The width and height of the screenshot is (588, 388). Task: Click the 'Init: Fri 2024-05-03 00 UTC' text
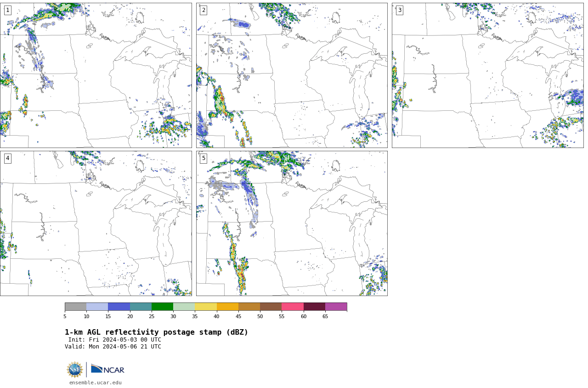pyautogui.click(x=115, y=340)
